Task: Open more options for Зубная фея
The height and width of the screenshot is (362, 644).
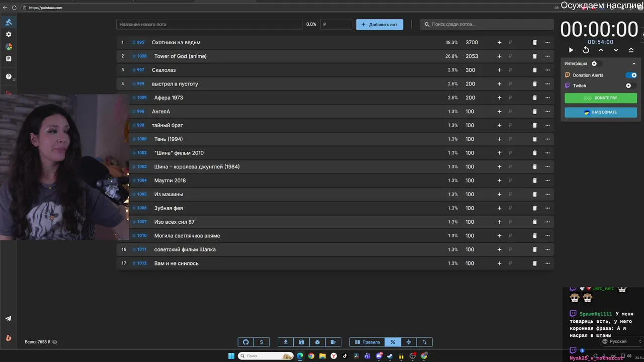Action: [547, 208]
